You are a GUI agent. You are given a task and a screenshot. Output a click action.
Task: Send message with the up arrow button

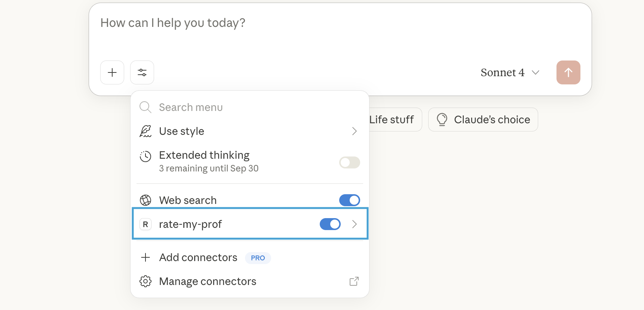click(568, 72)
